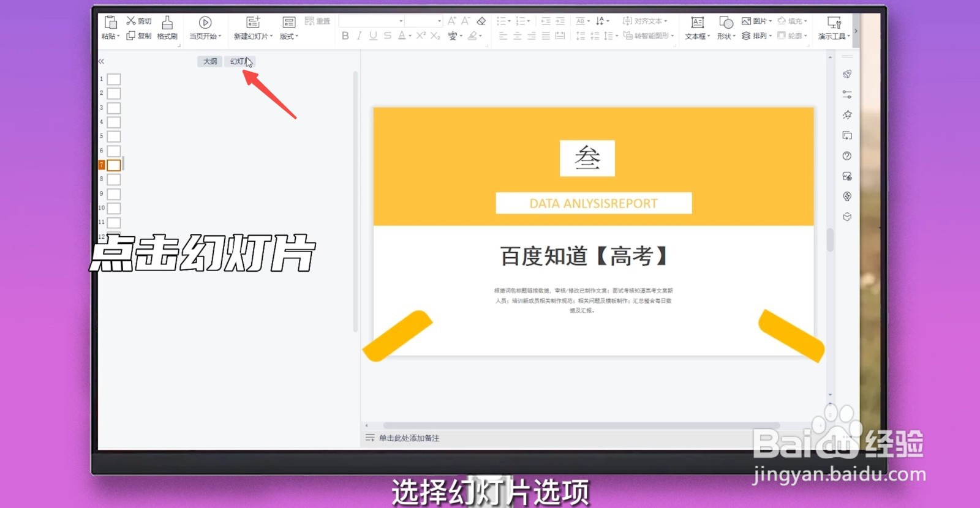Align text left
This screenshot has height=508, width=980.
point(503,36)
